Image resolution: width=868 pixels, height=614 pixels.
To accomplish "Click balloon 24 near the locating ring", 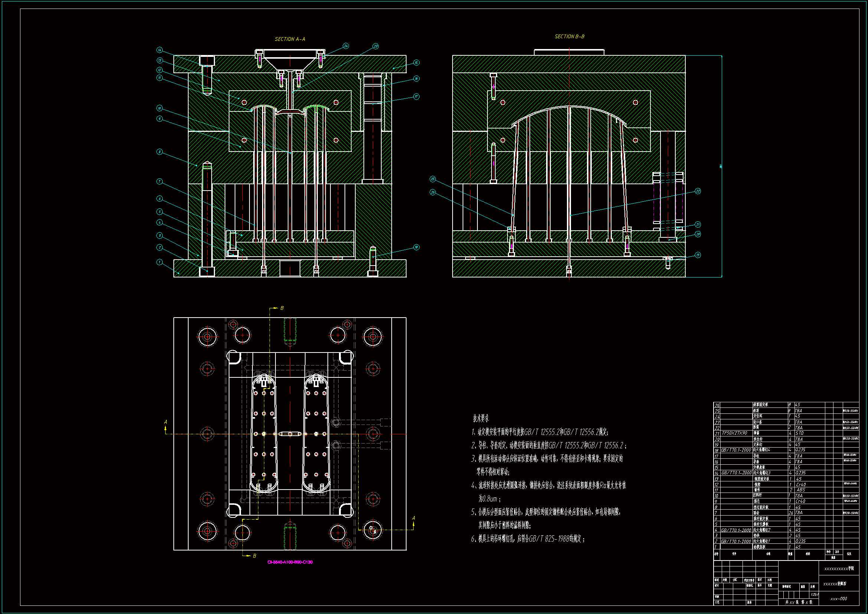I will point(346,46).
